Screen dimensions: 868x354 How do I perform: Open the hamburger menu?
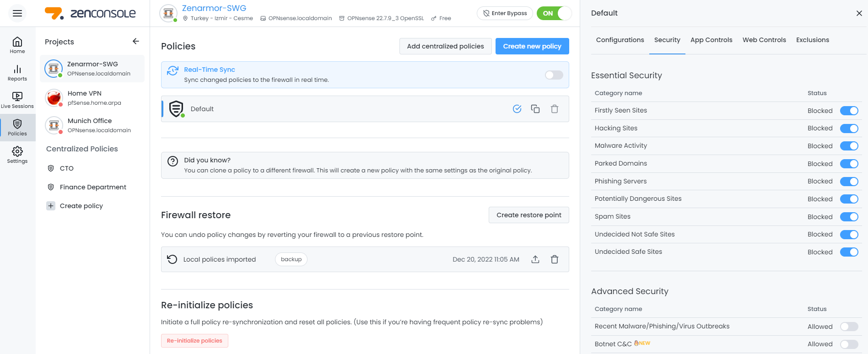coord(17,13)
